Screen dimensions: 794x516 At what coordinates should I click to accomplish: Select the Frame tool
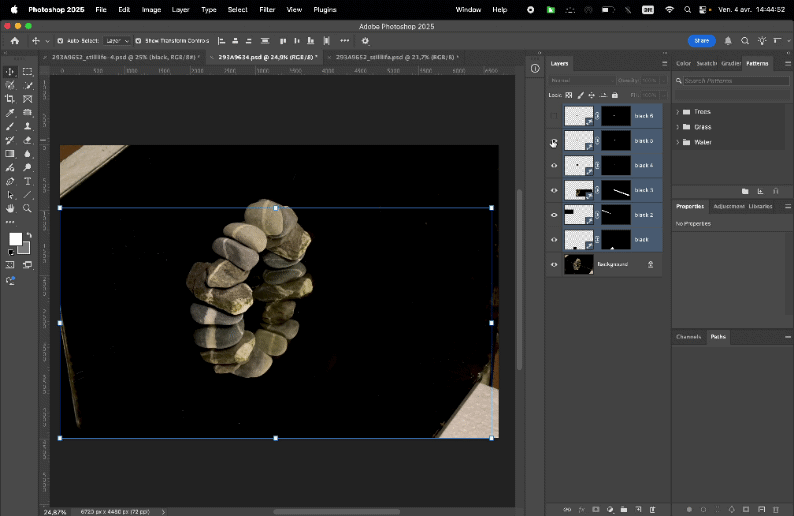click(27, 99)
